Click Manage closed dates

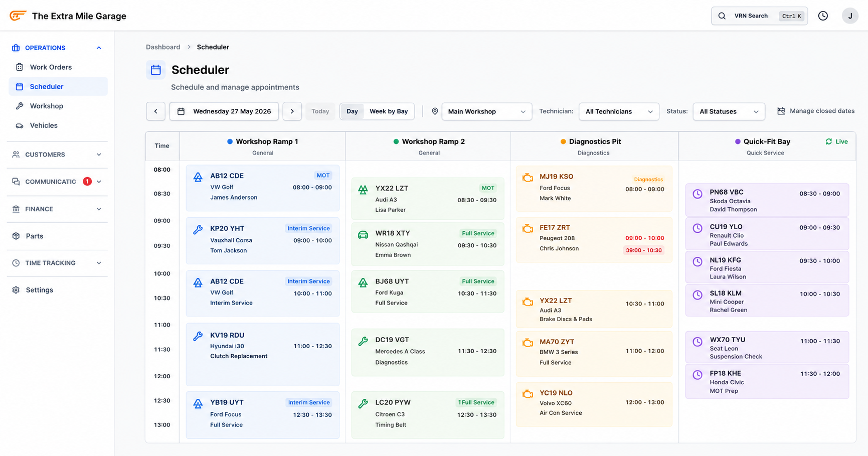816,111
